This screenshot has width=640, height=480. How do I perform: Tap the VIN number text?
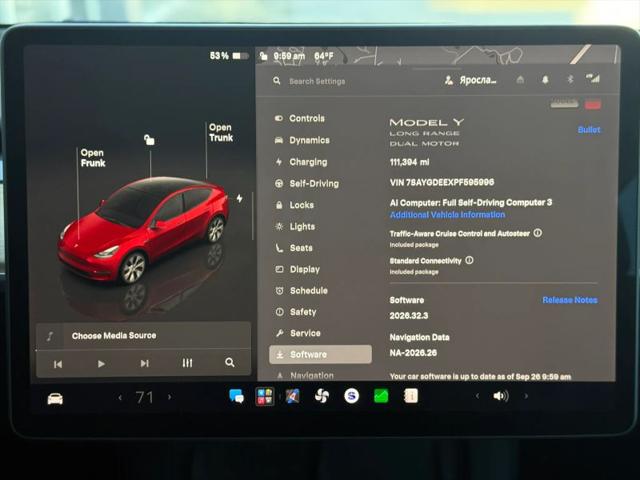point(442,182)
